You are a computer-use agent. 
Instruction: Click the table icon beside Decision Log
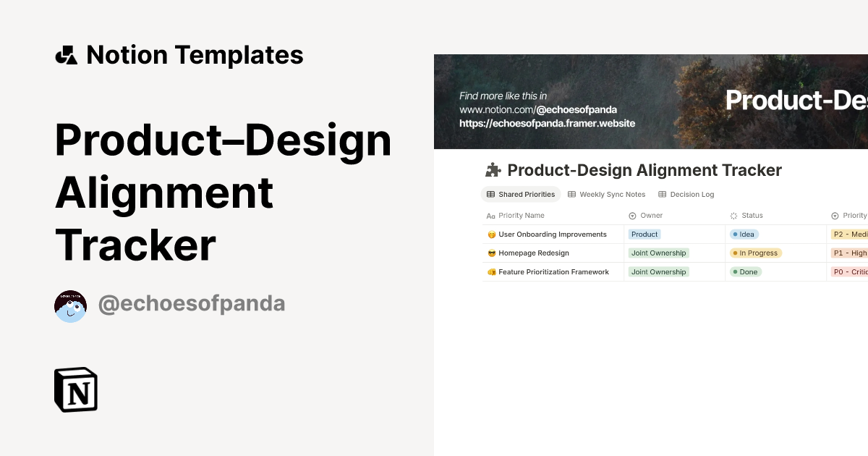click(x=662, y=194)
